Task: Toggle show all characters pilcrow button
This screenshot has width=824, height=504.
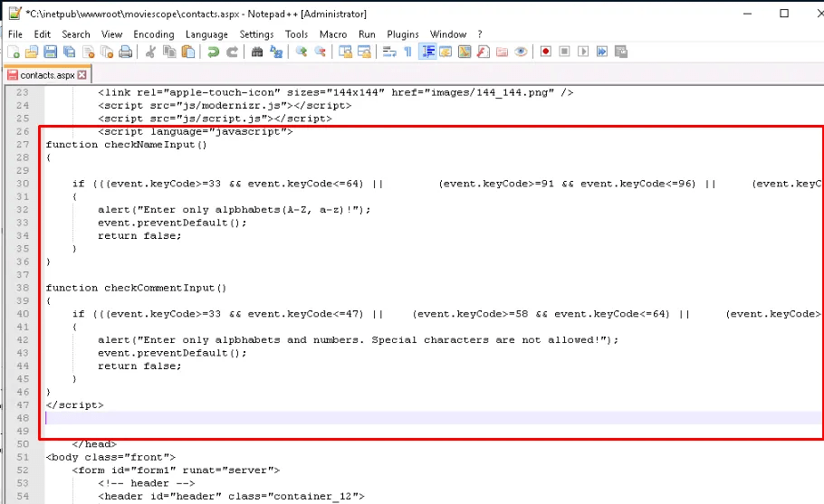Action: click(x=407, y=52)
